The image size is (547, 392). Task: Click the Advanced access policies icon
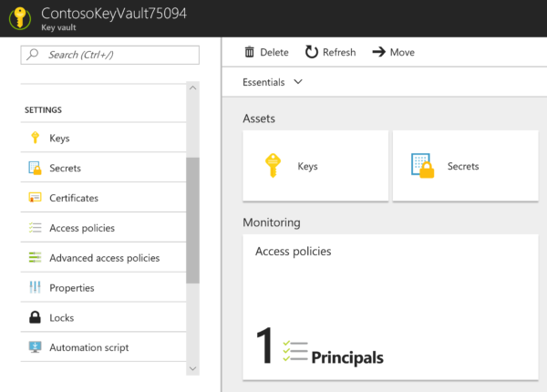coord(35,258)
